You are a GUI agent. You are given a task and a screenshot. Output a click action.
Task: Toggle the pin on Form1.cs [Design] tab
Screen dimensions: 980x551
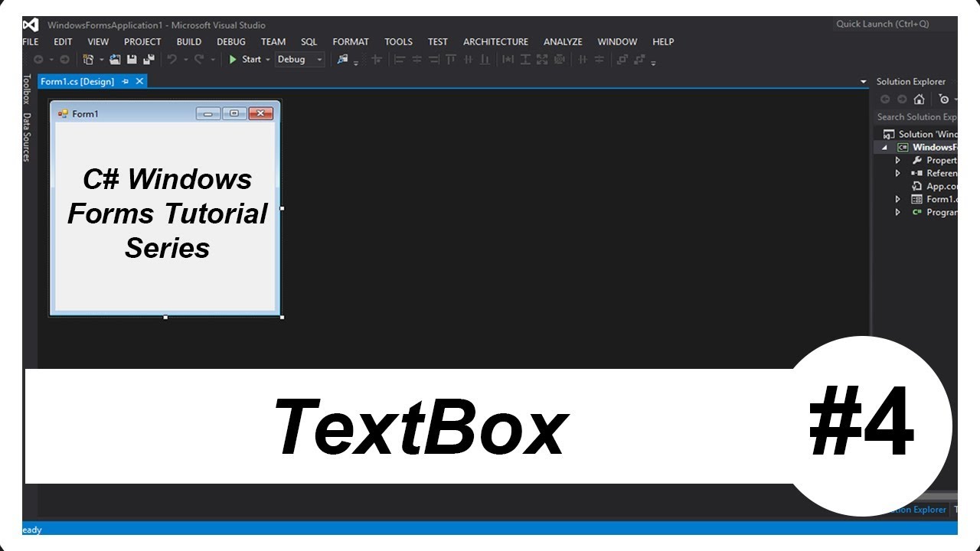(126, 81)
